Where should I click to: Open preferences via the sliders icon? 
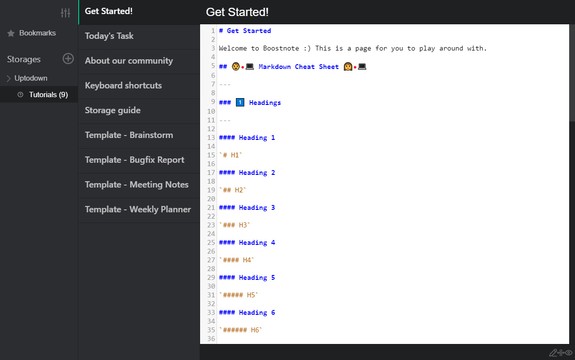click(x=65, y=13)
